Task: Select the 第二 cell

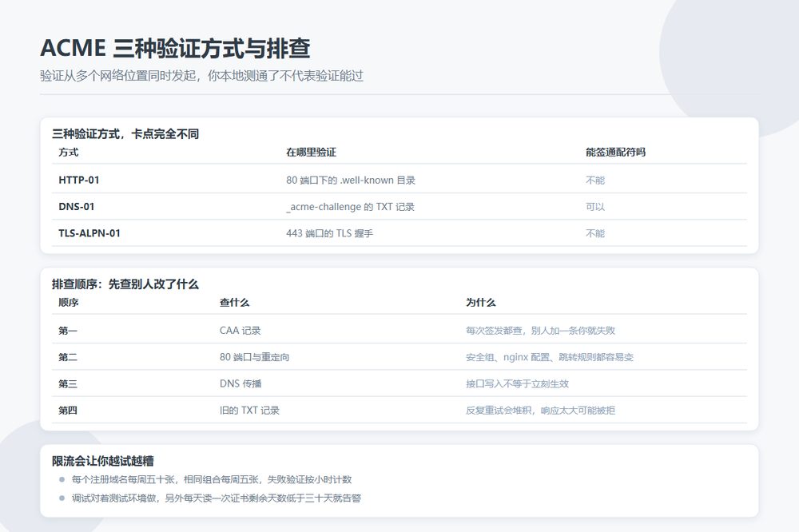Action: tap(68, 357)
